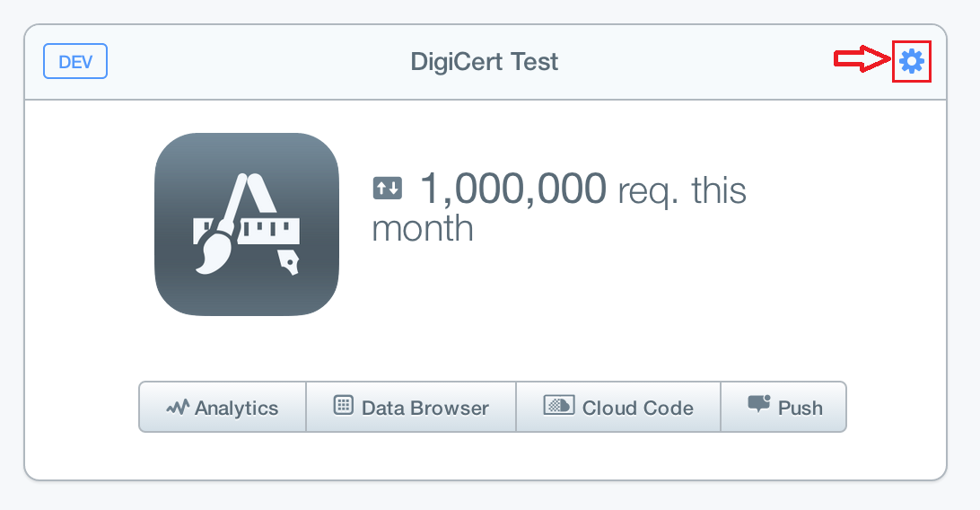Click the DigiCert Test app icon thumbnail
Image resolution: width=980 pixels, height=510 pixels.
tap(247, 224)
